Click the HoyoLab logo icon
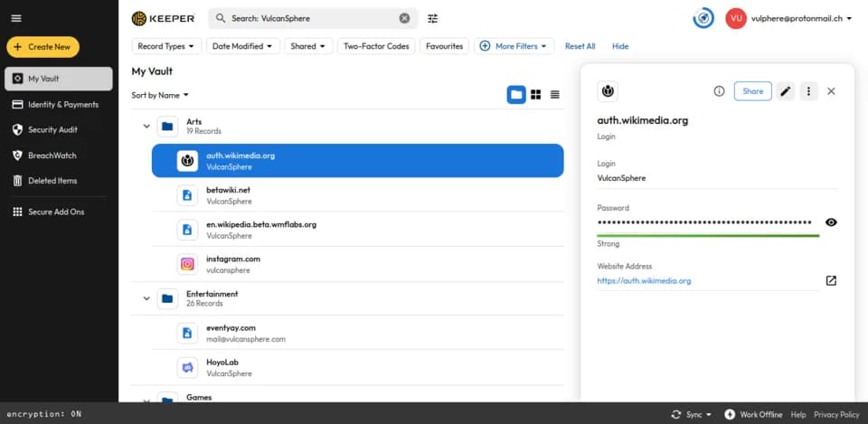 (187, 368)
